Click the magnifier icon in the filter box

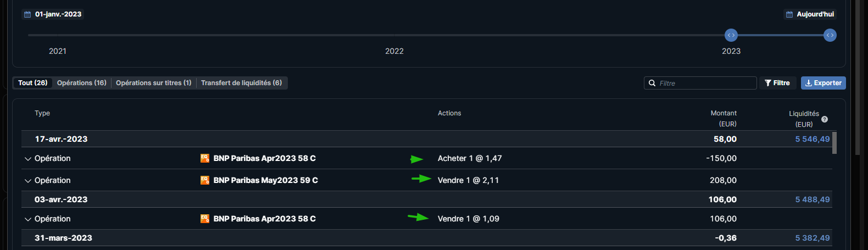pos(652,83)
